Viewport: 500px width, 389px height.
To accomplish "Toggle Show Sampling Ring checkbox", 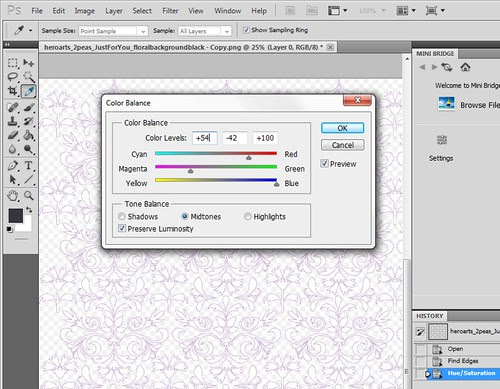I will click(246, 30).
